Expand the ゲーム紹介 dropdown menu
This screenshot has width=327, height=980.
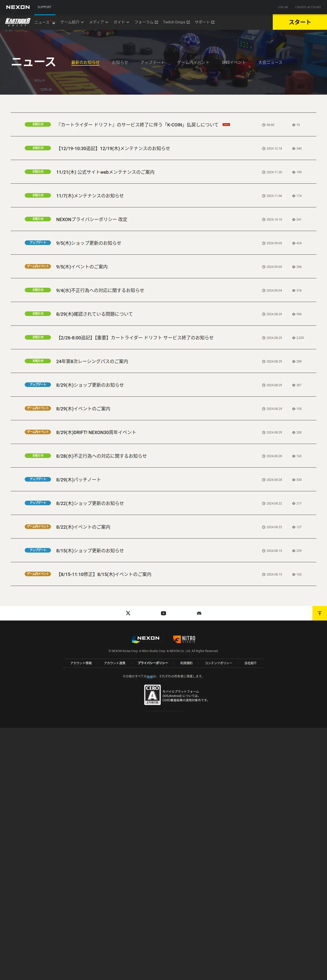[x=72, y=22]
